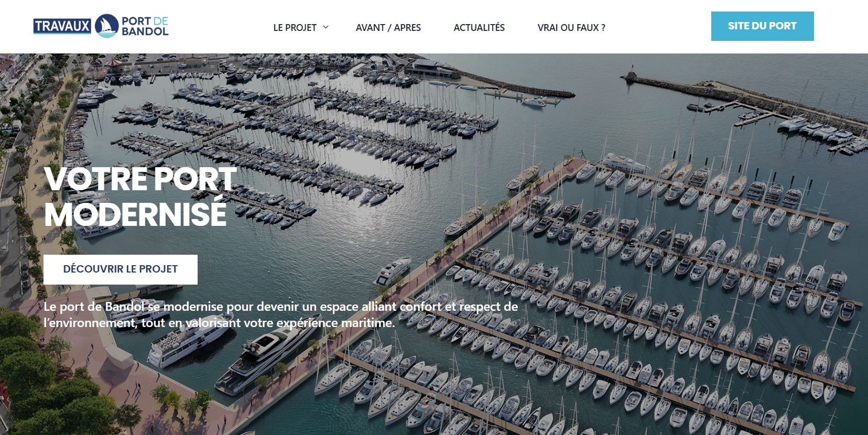868x435 pixels.
Task: Expand the chevron beside LE PROJET
Action: (325, 27)
